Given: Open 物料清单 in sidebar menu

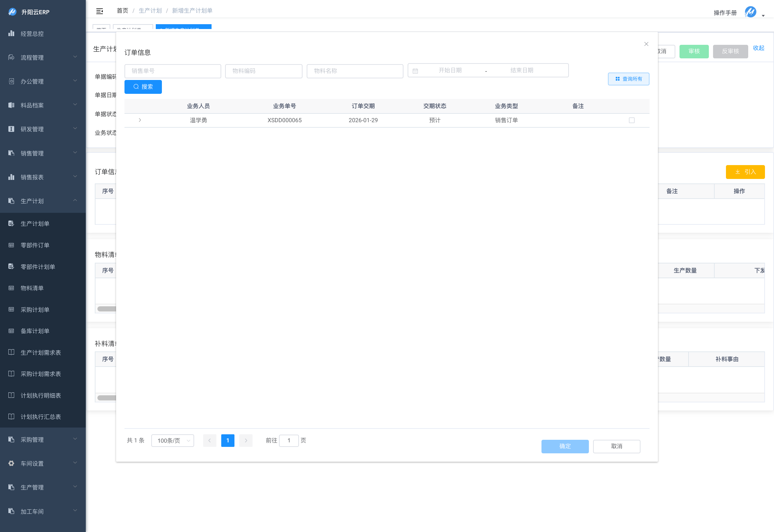Looking at the screenshot, I should click(32, 288).
